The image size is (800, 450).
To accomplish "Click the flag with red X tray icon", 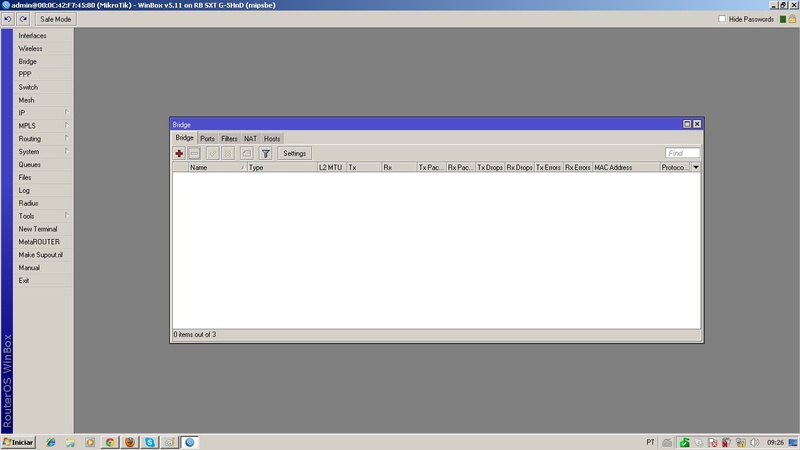I will [x=713, y=442].
